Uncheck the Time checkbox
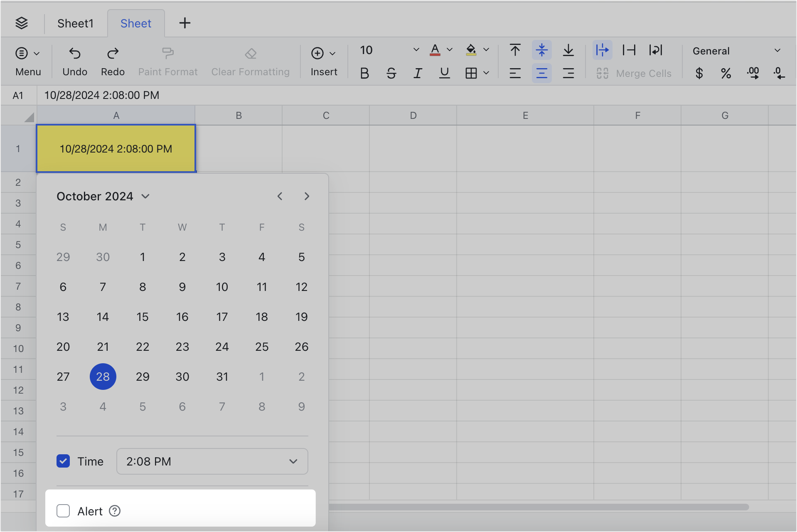The height and width of the screenshot is (532, 797). pos(63,461)
